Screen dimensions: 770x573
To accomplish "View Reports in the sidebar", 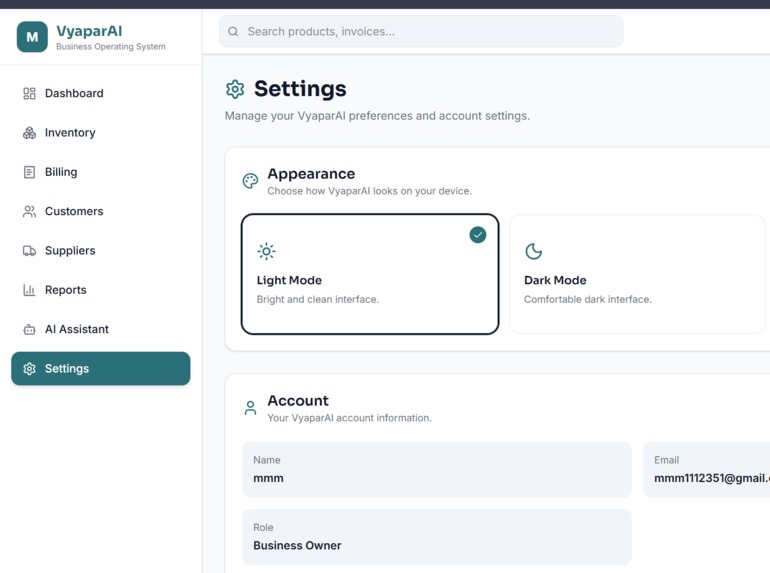I will (x=101, y=290).
